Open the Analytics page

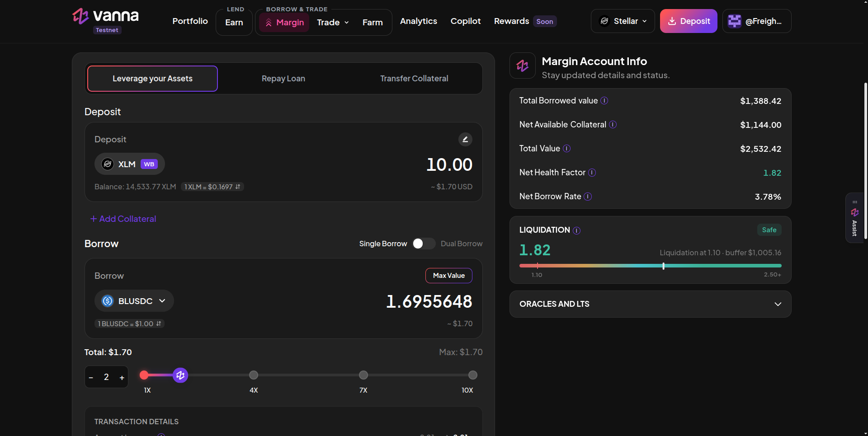[419, 21]
